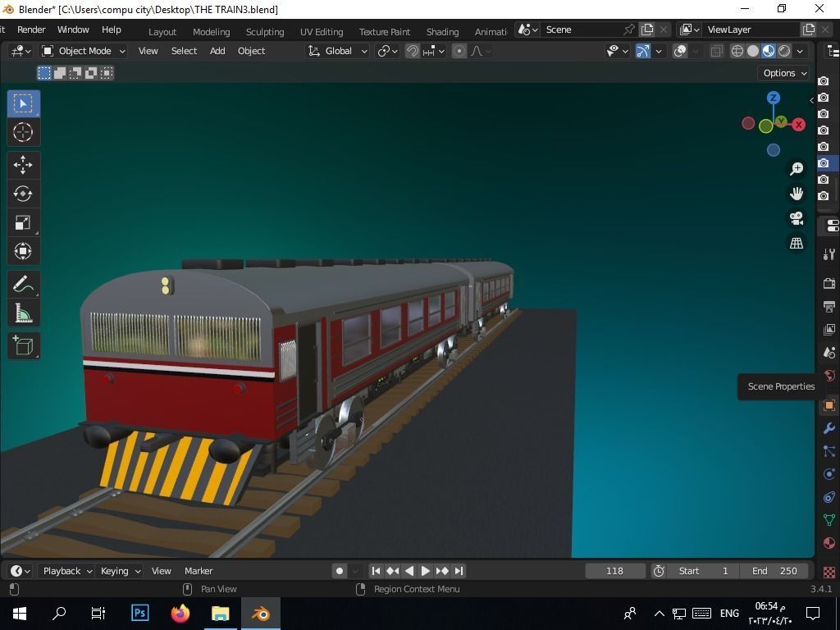The height and width of the screenshot is (630, 840).
Task: Toggle camera view with camera icon
Action: pyautogui.click(x=797, y=218)
